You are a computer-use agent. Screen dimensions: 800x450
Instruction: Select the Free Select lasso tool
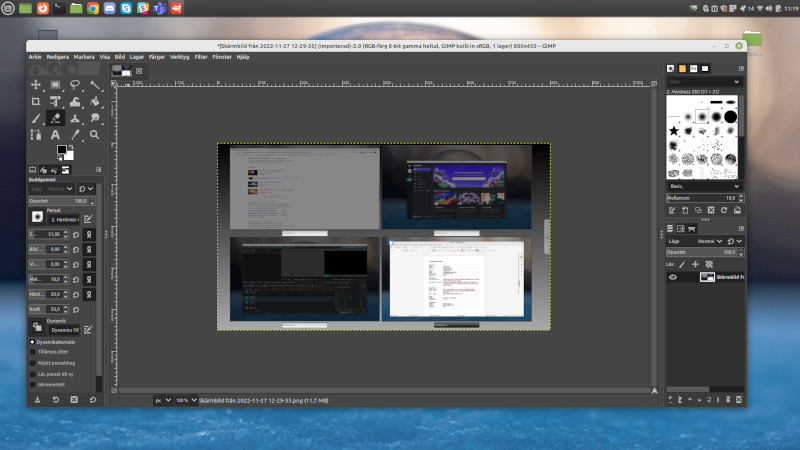[x=75, y=86]
